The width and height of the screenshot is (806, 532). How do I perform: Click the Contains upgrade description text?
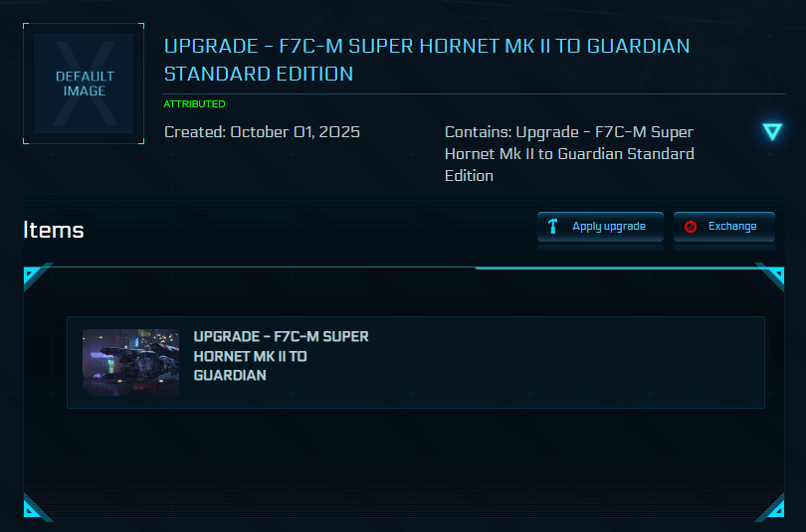(569, 153)
